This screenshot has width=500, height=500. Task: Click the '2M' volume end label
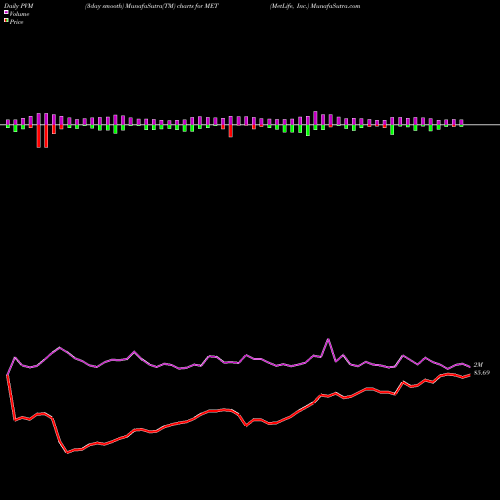[478, 365]
